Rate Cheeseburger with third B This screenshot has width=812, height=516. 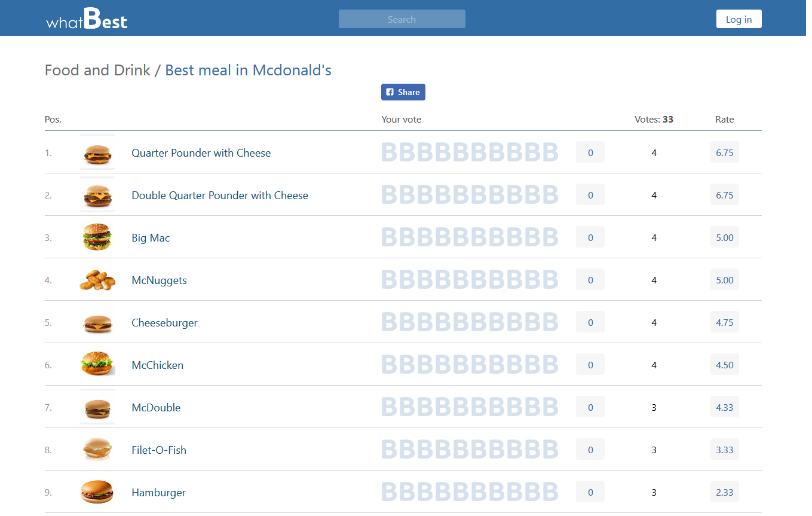pos(425,323)
